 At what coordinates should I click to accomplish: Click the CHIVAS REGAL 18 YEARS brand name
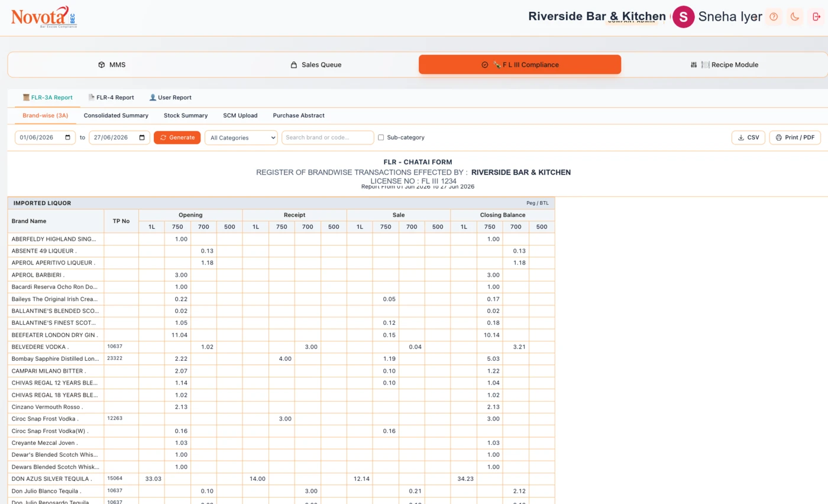(54, 395)
